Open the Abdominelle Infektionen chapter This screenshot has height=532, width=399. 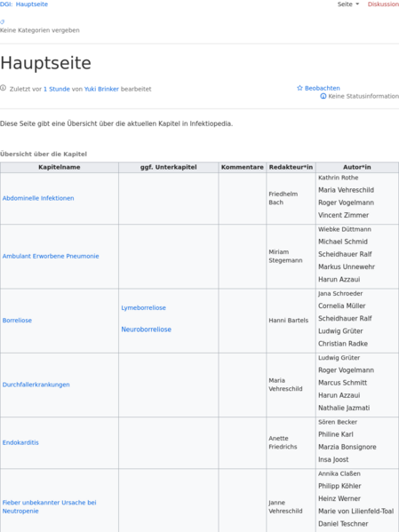[38, 198]
